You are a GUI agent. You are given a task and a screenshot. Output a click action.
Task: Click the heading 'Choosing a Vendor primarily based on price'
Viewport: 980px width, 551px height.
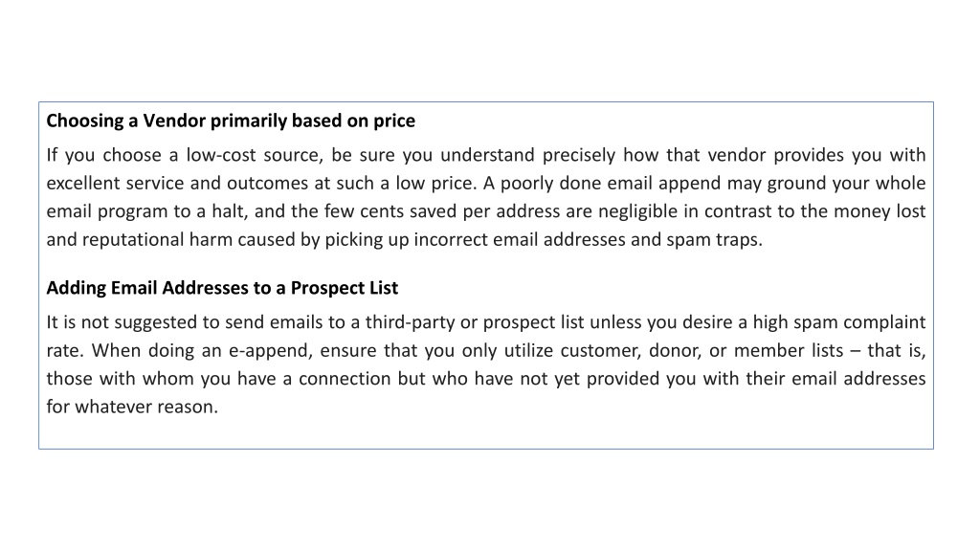click(231, 121)
